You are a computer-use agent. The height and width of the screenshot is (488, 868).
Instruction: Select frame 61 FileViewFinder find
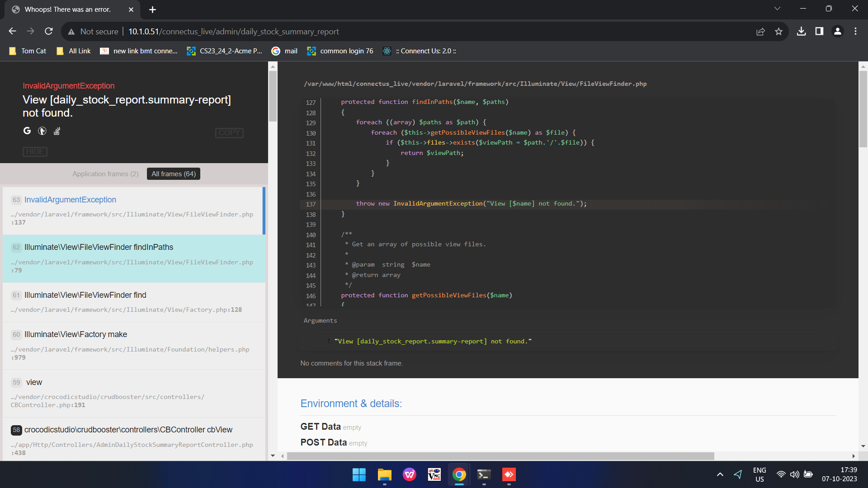(134, 302)
